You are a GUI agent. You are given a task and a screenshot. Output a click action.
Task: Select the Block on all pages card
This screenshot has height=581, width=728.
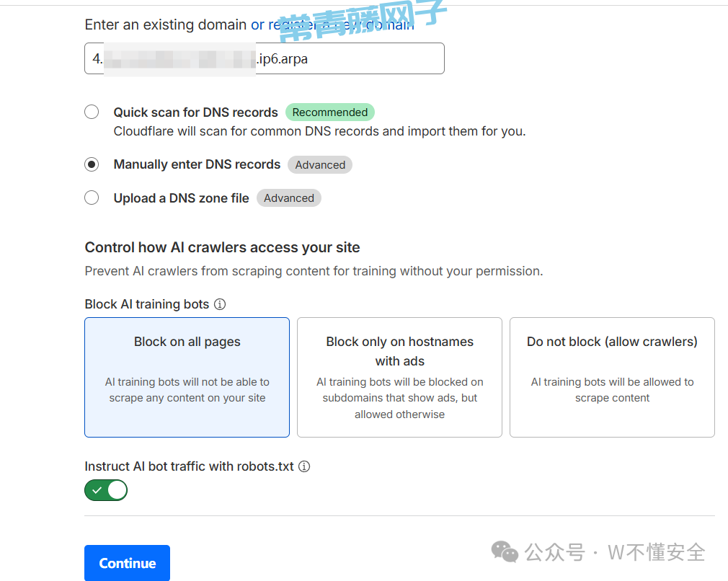(187, 377)
